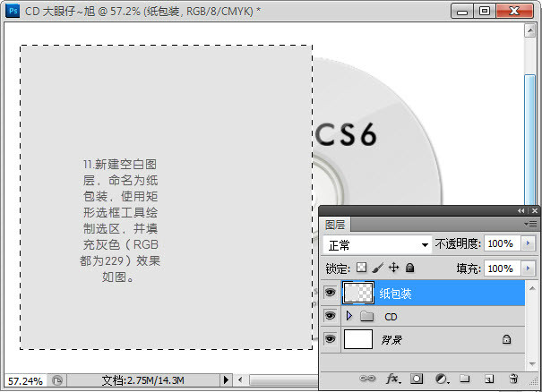Image resolution: width=542 pixels, height=392 pixels.
Task: Open the 填充 fill slider arrow
Action: point(528,268)
